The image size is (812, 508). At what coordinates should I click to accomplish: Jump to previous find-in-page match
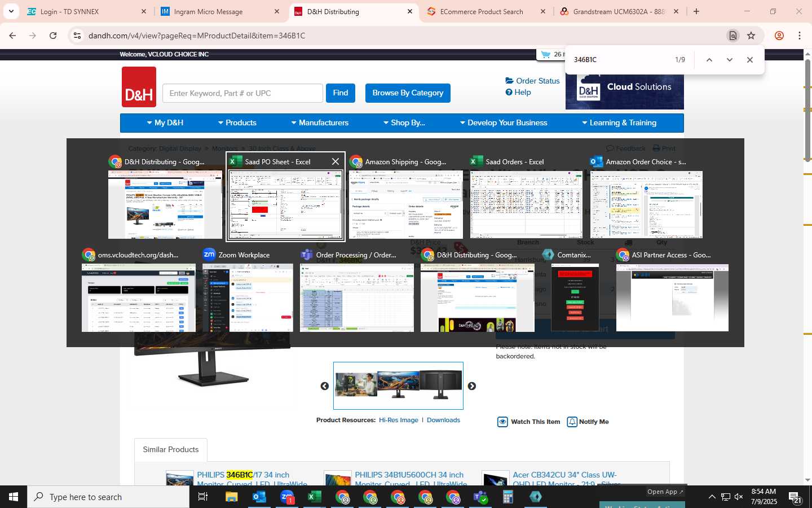coord(709,60)
